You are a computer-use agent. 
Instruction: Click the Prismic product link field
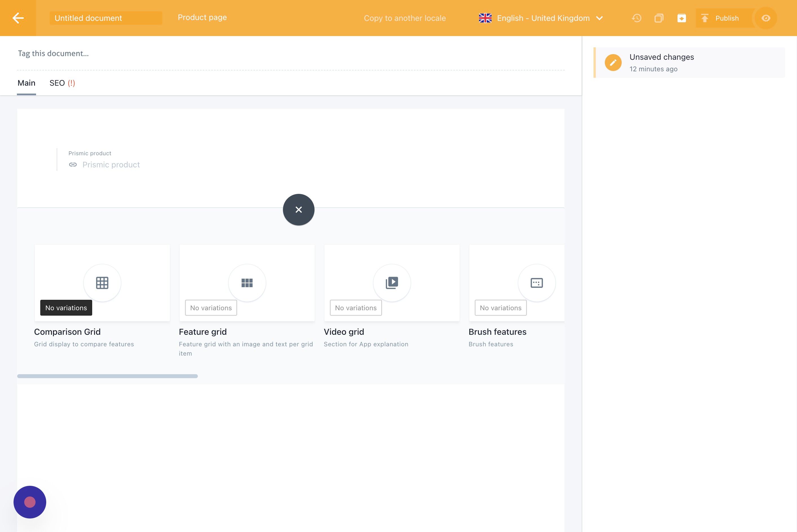pos(111,165)
